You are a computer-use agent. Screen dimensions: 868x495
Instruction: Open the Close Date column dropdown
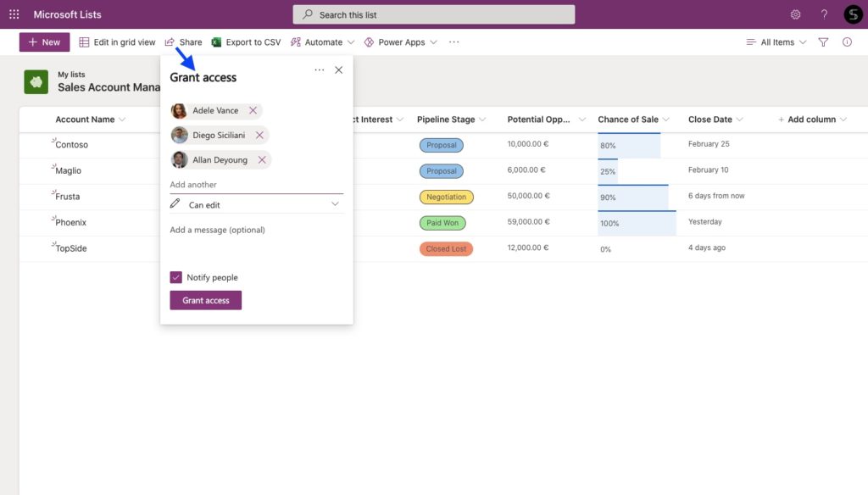pyautogui.click(x=739, y=120)
